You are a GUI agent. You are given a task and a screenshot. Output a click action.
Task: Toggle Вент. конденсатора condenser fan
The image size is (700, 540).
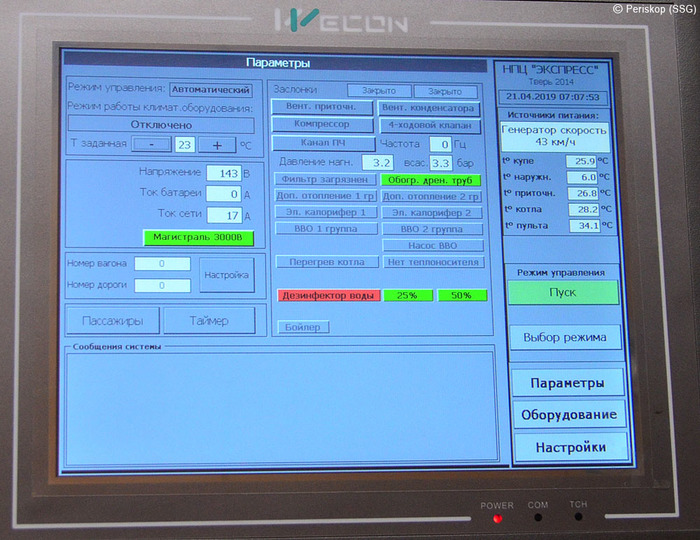pos(427,108)
